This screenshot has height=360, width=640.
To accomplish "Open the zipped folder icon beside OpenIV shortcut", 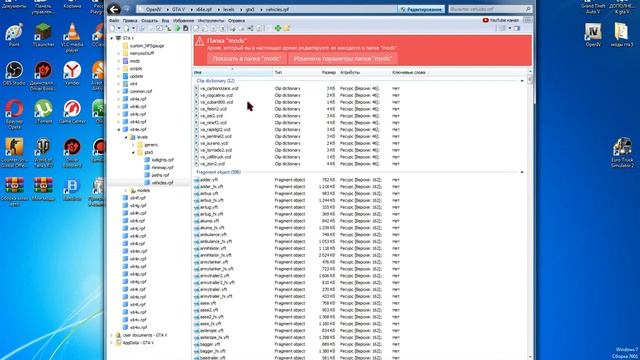I will tap(622, 35).
